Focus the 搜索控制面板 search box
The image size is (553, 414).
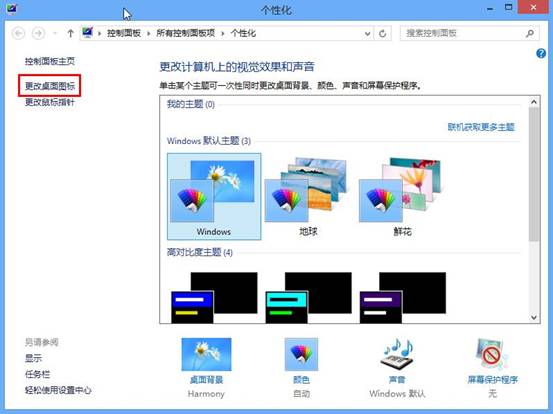[469, 34]
